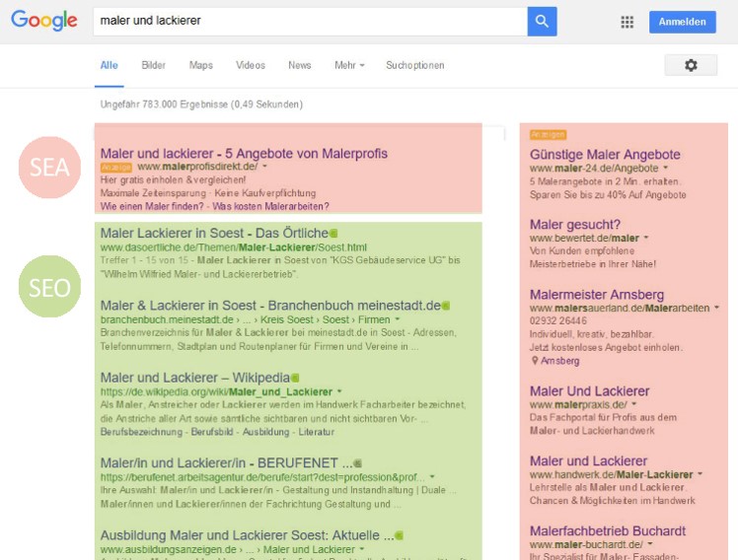The image size is (738, 560).
Task: Switch to the Bilder tab
Action: click(x=154, y=65)
